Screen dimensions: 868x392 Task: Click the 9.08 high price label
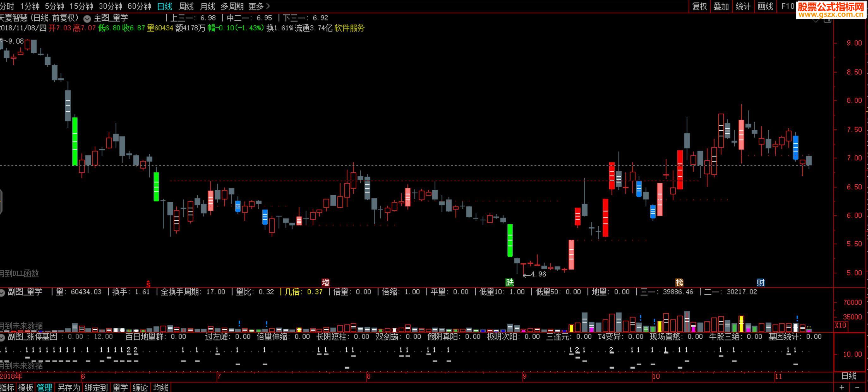pyautogui.click(x=16, y=41)
